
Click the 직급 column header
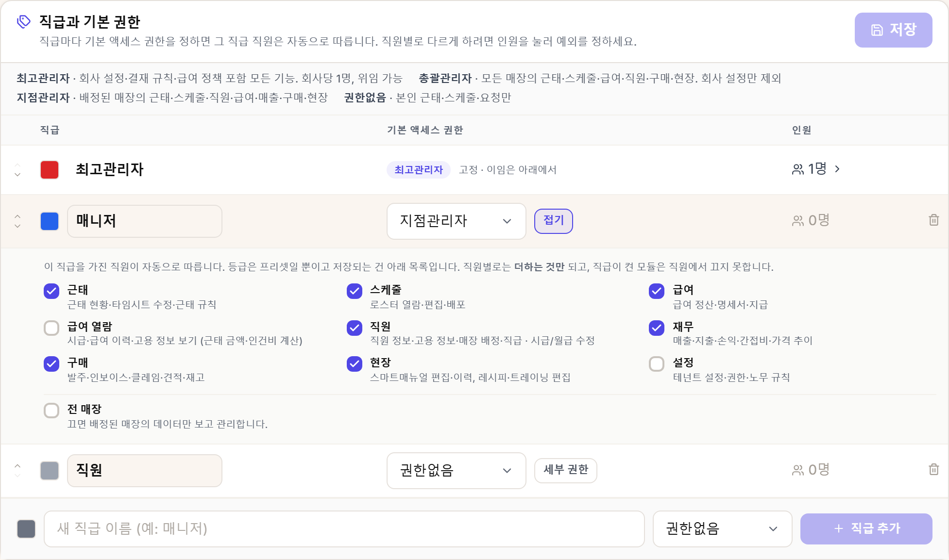point(50,130)
